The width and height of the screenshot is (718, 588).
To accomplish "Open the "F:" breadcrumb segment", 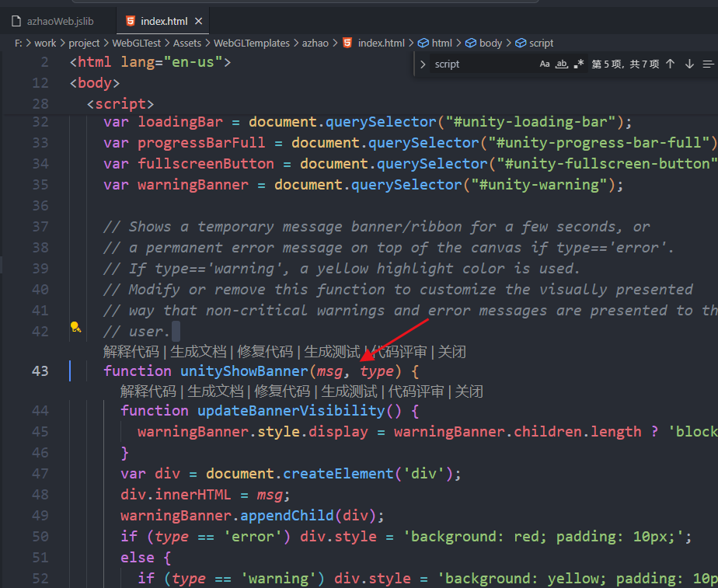I will 19,43.
